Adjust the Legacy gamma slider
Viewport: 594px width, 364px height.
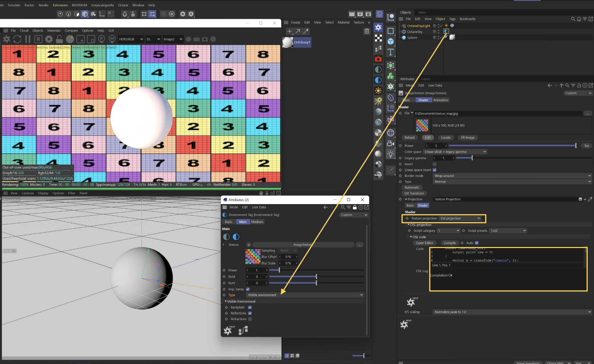(x=472, y=158)
